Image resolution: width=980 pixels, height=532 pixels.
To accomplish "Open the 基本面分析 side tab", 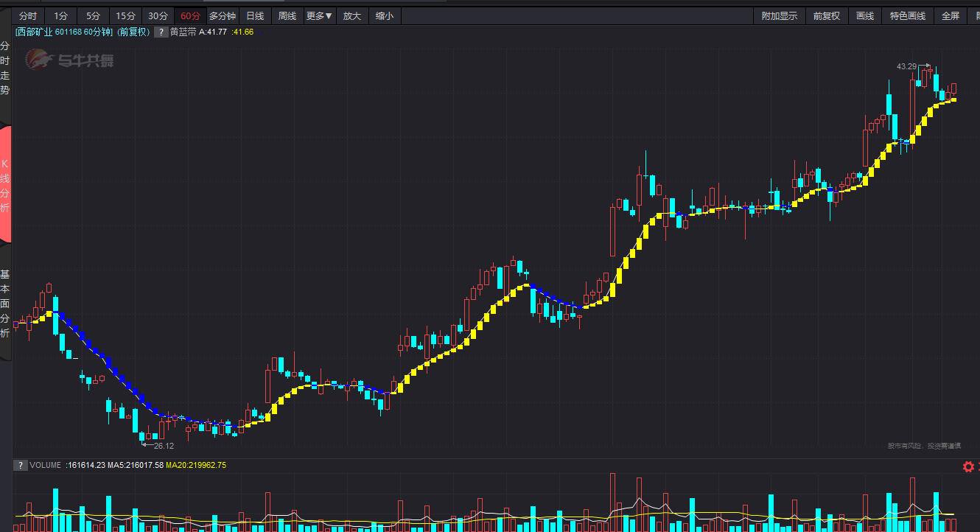I will (5, 304).
